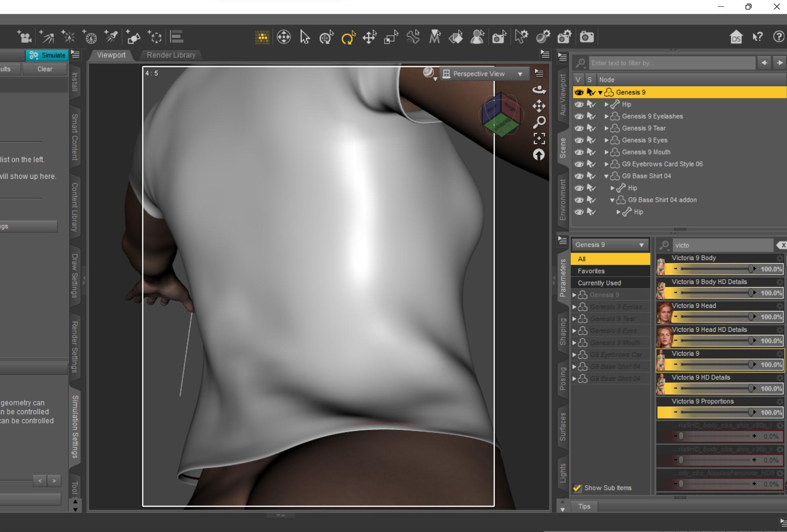787x532 pixels.
Task: Select the Node Selection arrow tool
Action: point(305,38)
